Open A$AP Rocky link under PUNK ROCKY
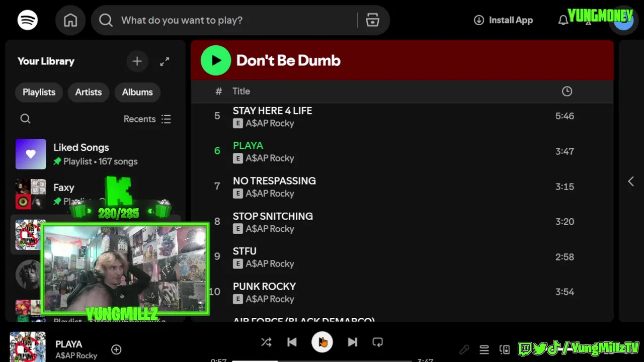 270,299
